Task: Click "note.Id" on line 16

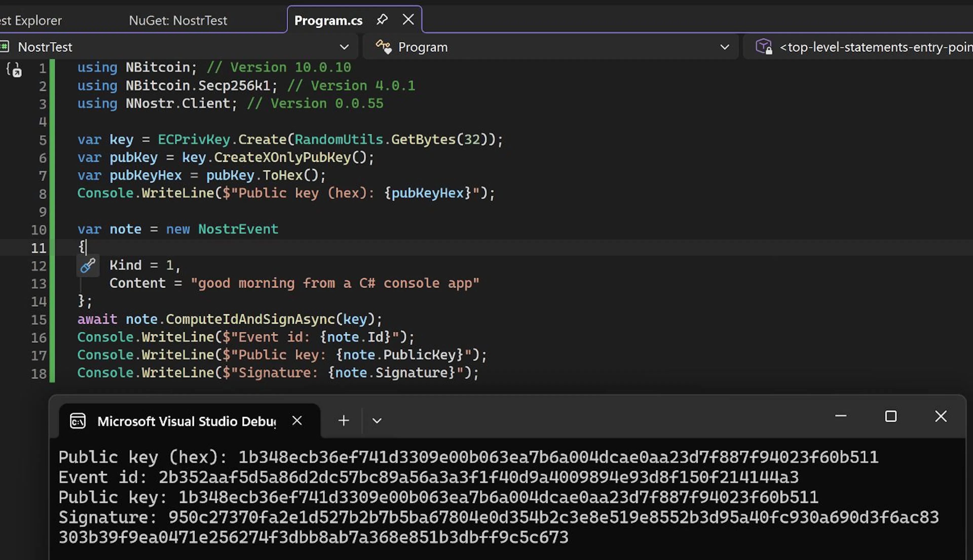Action: coord(355,337)
